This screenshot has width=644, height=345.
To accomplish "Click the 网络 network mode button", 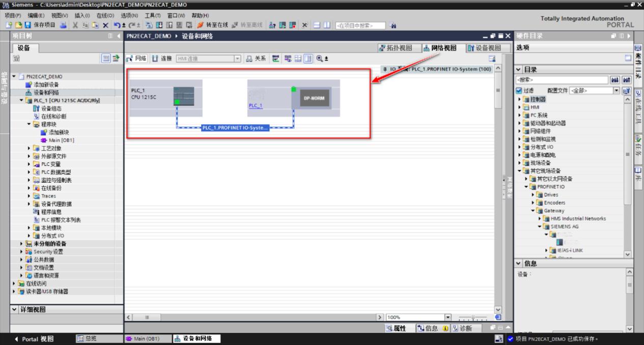I will pos(136,59).
